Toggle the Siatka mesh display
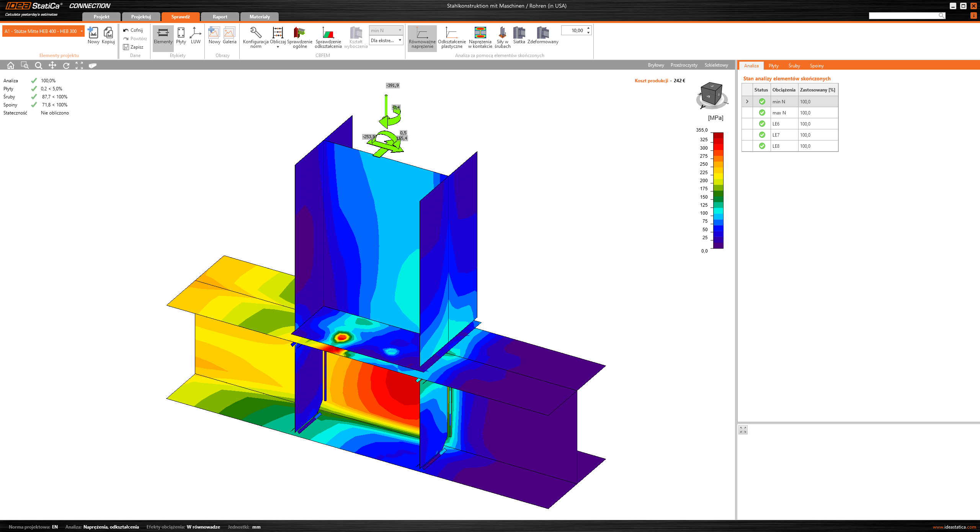The image size is (980, 532). coord(519,35)
